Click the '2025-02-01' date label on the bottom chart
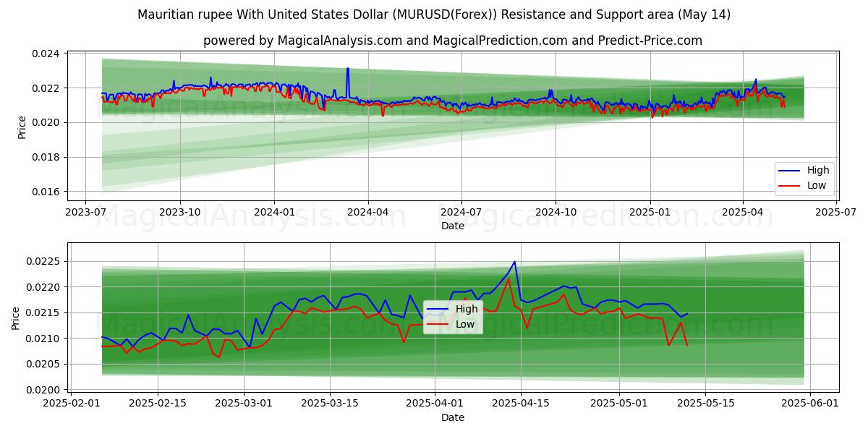868x434 pixels. (x=70, y=404)
